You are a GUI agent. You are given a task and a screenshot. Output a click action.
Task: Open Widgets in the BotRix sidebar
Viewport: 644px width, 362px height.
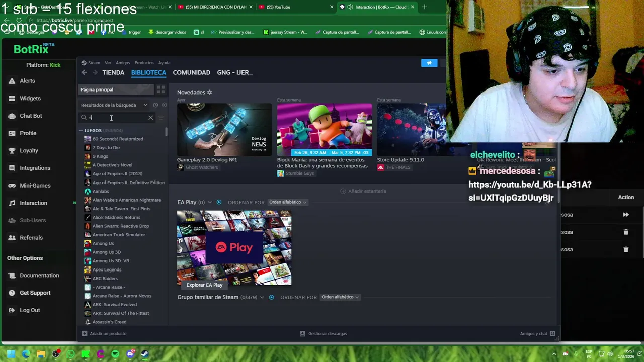[30, 99]
